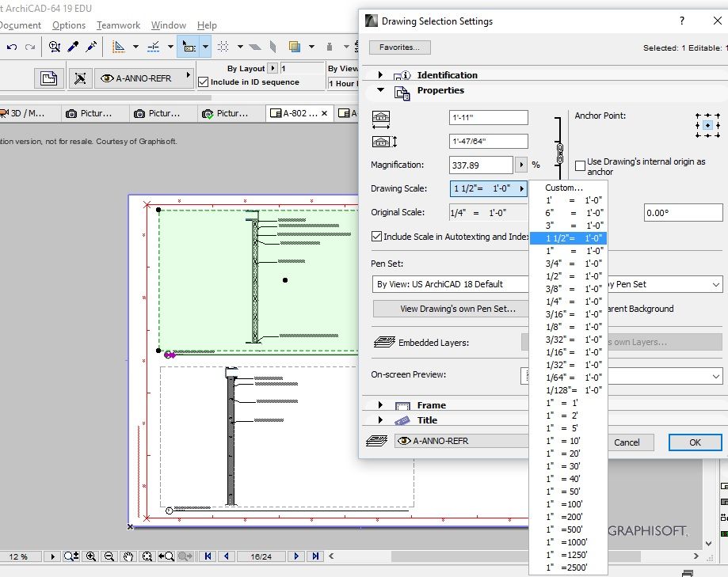Enable Use Drawing's internal origin as anchor

(x=581, y=166)
